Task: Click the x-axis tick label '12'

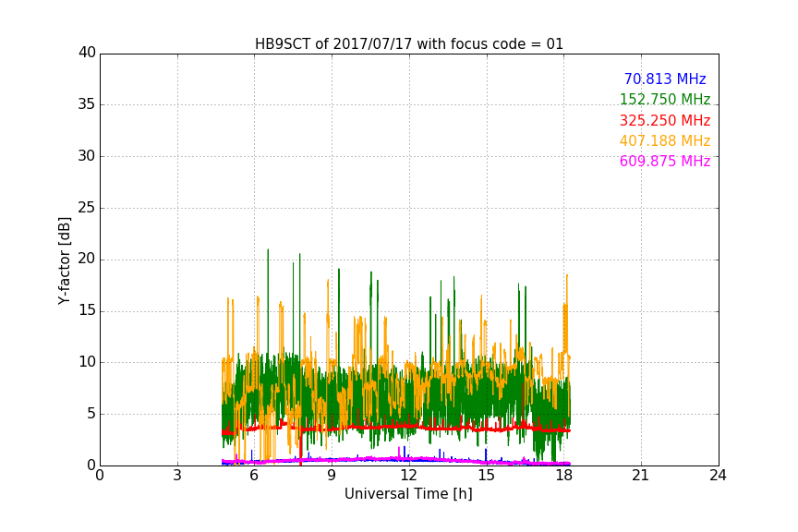Action: click(408, 476)
